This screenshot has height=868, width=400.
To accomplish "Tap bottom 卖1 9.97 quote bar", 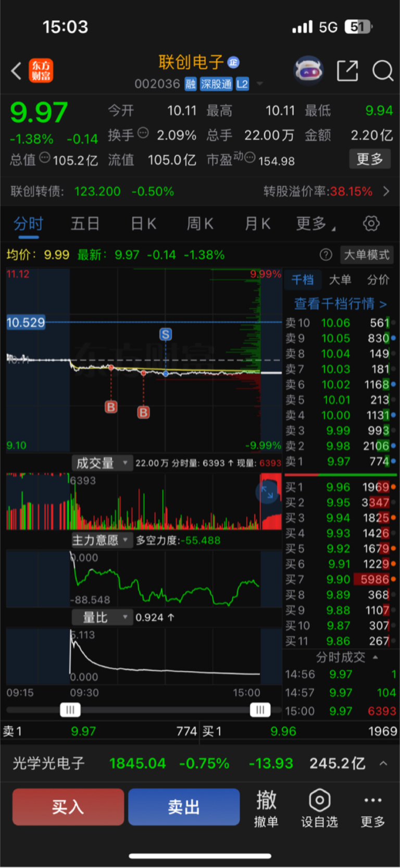I will click(x=99, y=731).
